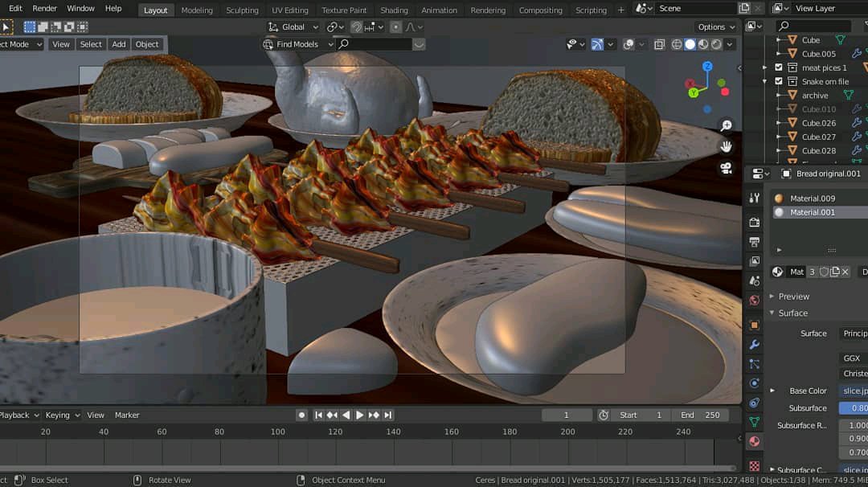The width and height of the screenshot is (868, 487).
Task: Uncheck the Snake om file collection checkbox
Action: pos(779,81)
